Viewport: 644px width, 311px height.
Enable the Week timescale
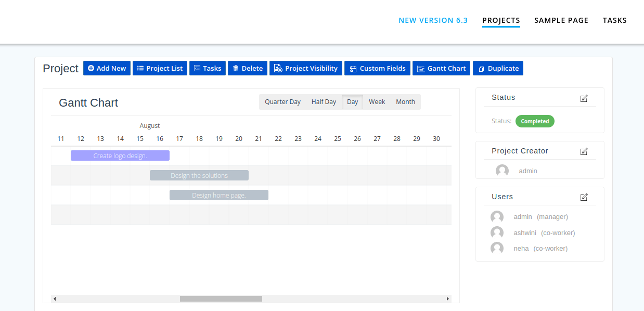pos(377,101)
